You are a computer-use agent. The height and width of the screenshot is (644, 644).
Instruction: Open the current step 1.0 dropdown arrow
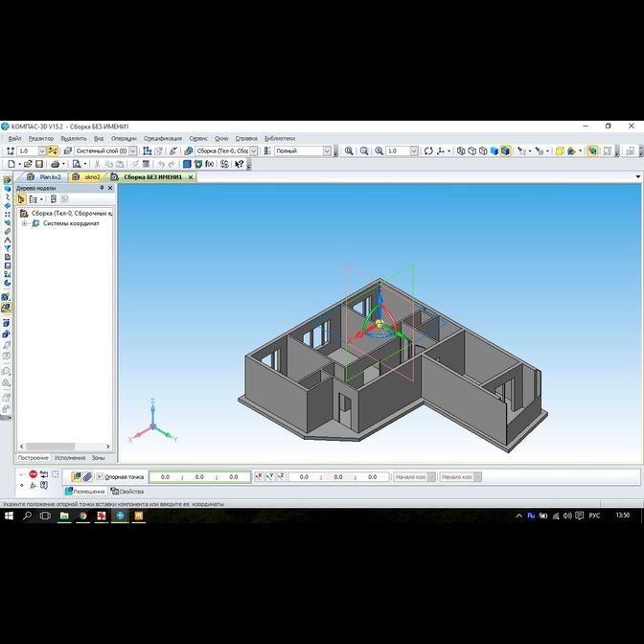tap(42, 151)
